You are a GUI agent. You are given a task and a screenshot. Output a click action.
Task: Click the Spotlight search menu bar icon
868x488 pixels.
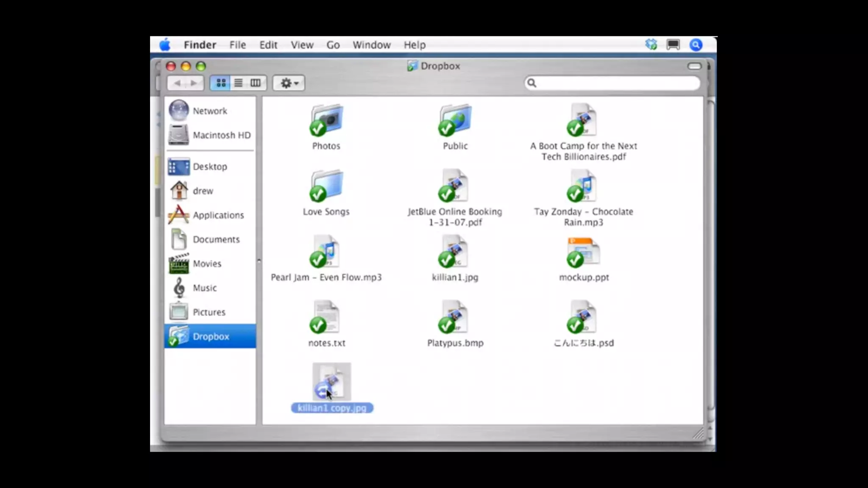click(x=696, y=45)
